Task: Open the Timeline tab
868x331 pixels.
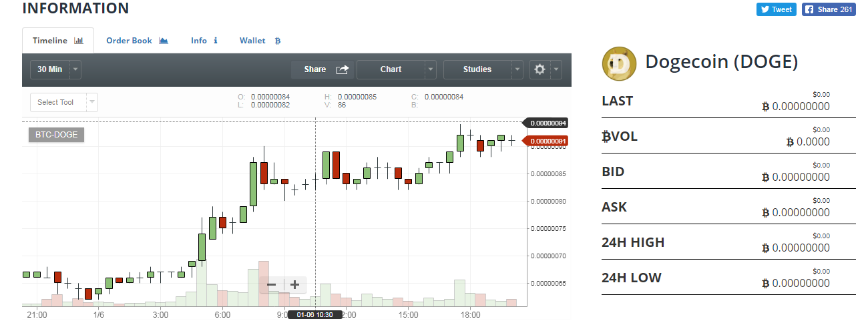Action: click(x=58, y=41)
